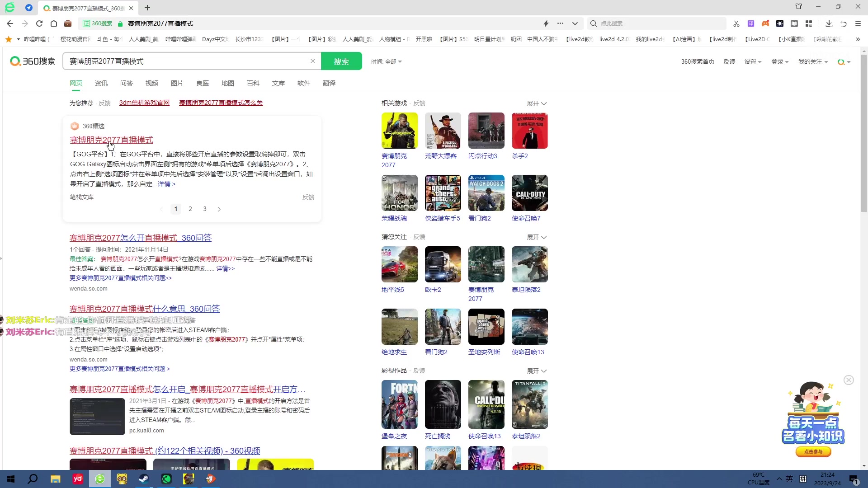The width and height of the screenshot is (868, 488).
Task: Open the 时间: 全部 filter dropdown
Action: tap(387, 61)
